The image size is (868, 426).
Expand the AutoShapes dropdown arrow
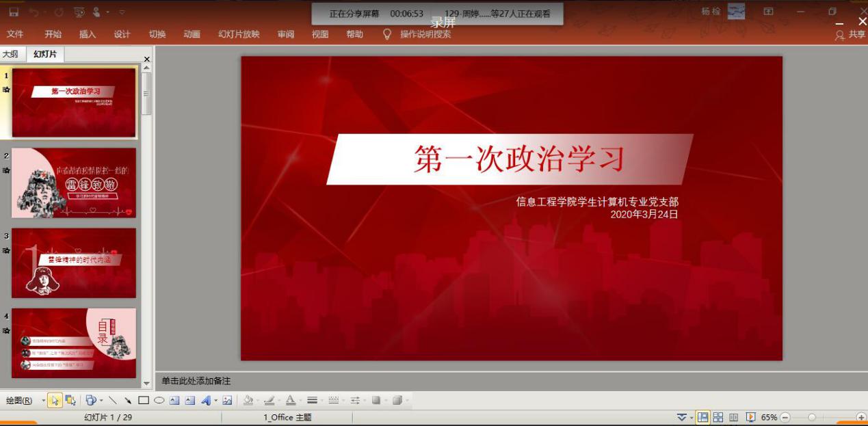pos(101,401)
